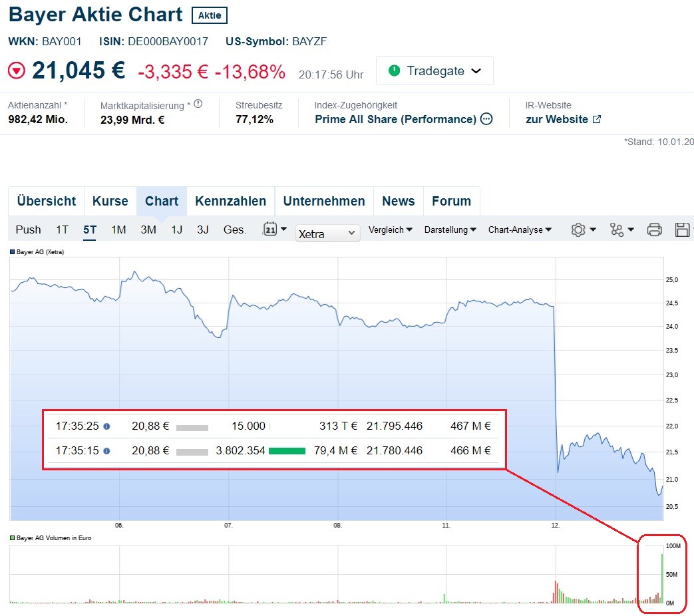Enable Push live updates
Viewport: 694px width, 616px height.
(27, 229)
